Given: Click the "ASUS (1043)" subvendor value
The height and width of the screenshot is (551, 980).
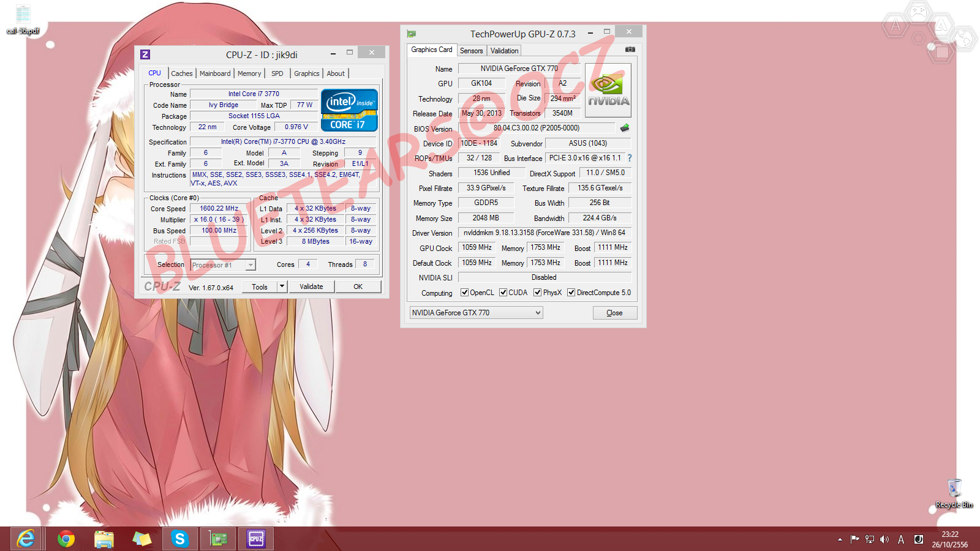Looking at the screenshot, I should click(x=588, y=143).
